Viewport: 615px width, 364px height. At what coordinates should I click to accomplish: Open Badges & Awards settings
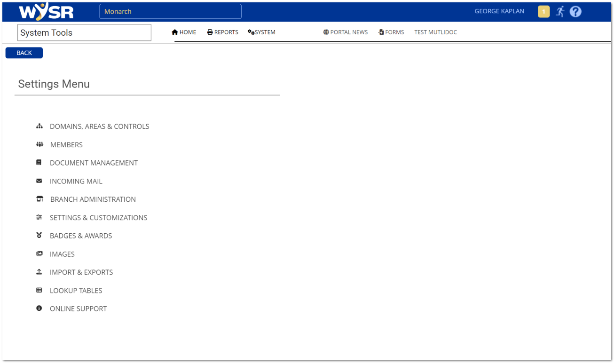tap(80, 236)
